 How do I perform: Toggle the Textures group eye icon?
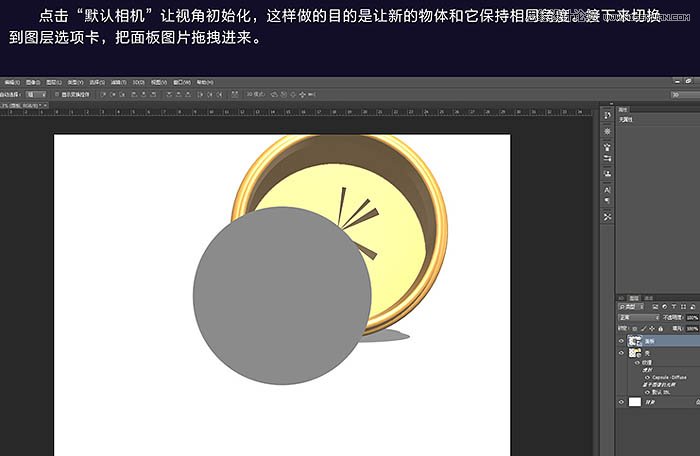click(x=637, y=363)
